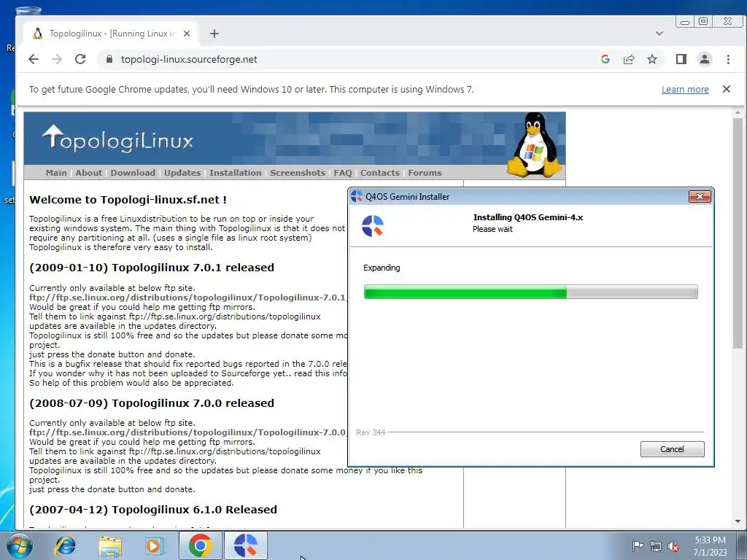Open the FAQ page

click(343, 173)
